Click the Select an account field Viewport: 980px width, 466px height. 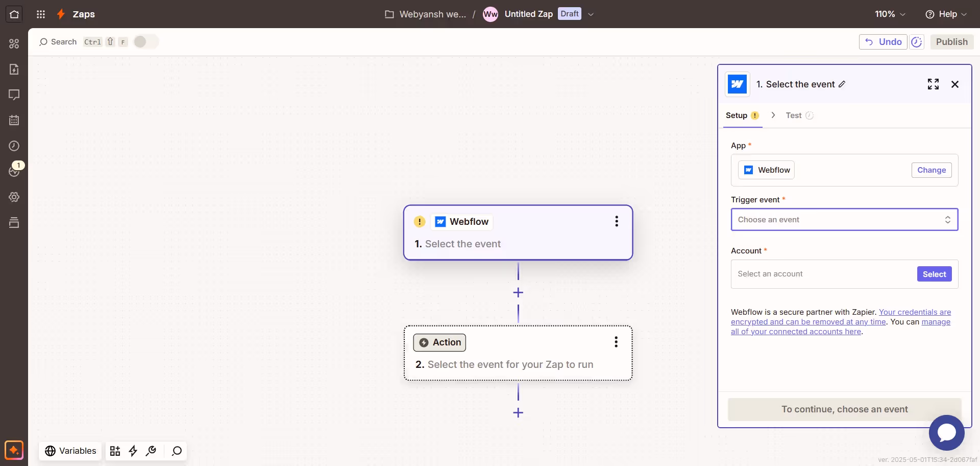(x=844, y=274)
